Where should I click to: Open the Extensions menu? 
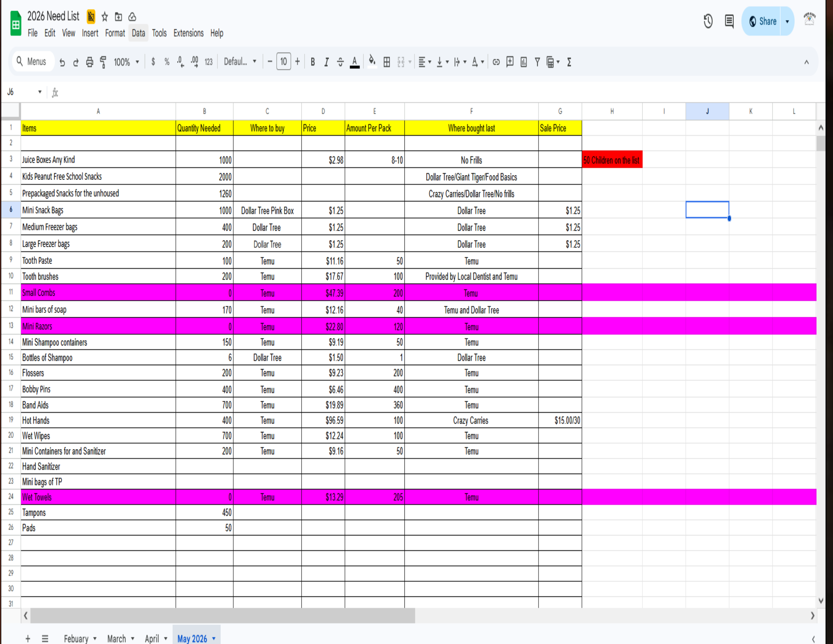tap(188, 33)
